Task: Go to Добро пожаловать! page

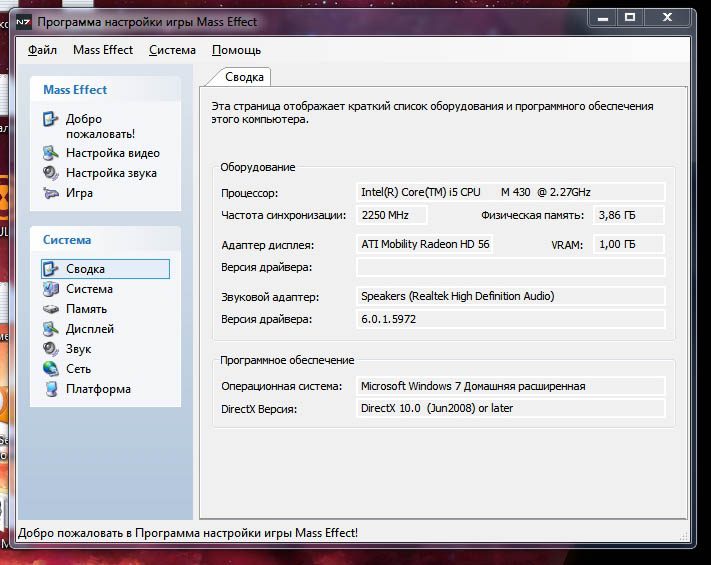Action: pyautogui.click(x=100, y=126)
